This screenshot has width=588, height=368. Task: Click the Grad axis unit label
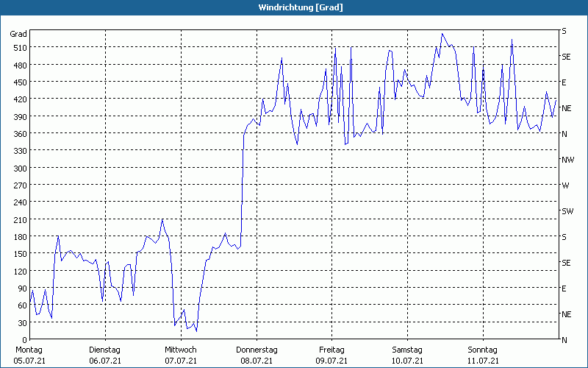tap(18, 34)
